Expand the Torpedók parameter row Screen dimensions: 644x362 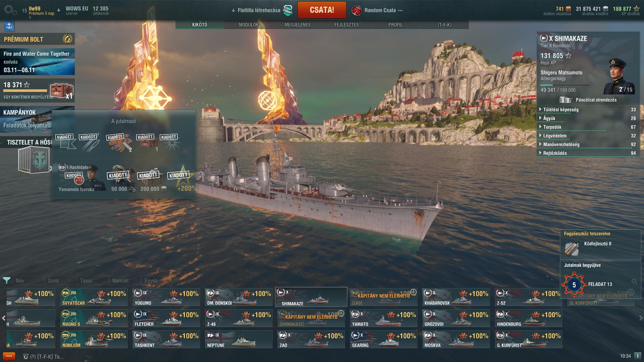coord(588,127)
